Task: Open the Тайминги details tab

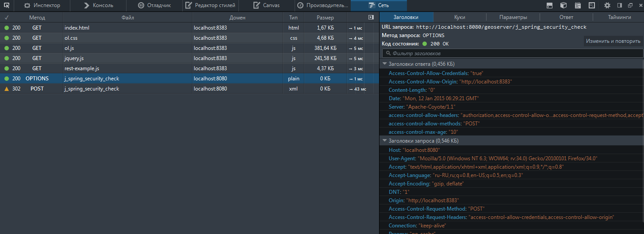Action: coord(619,17)
